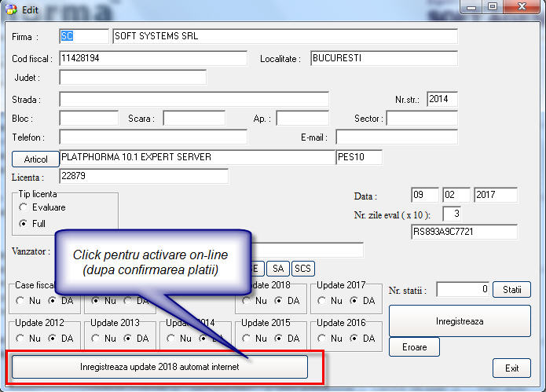Click the Exit button
This screenshot has width=546, height=392.
(511, 368)
